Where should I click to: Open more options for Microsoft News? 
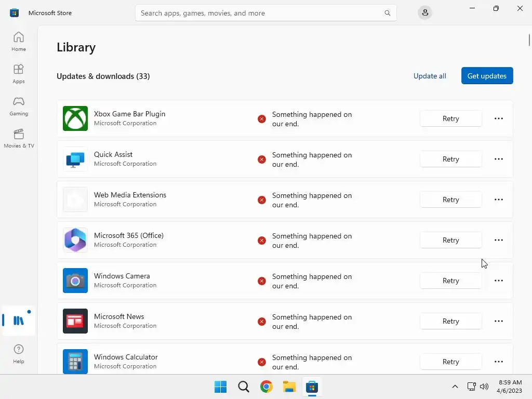click(498, 321)
